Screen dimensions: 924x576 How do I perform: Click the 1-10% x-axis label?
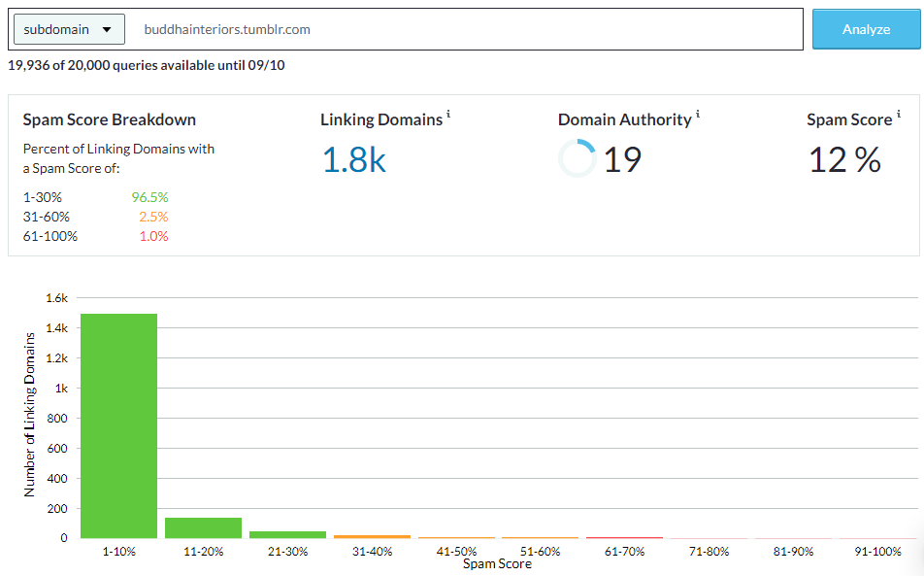point(119,552)
